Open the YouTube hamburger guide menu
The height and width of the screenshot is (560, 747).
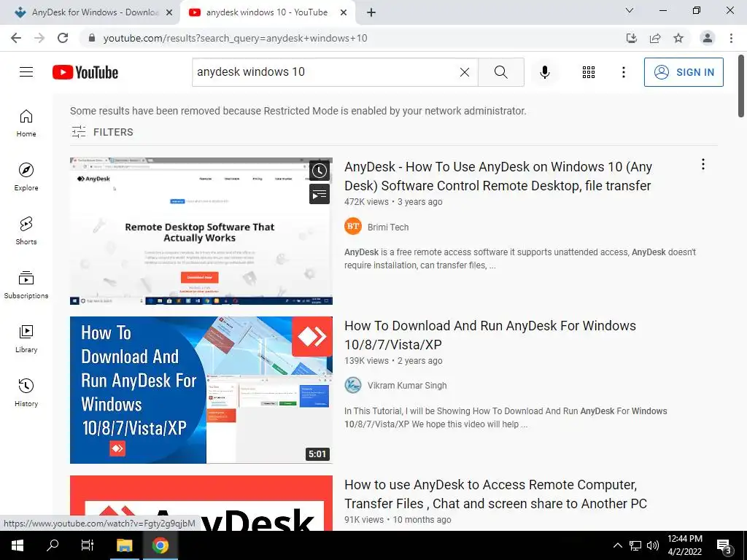(26, 72)
